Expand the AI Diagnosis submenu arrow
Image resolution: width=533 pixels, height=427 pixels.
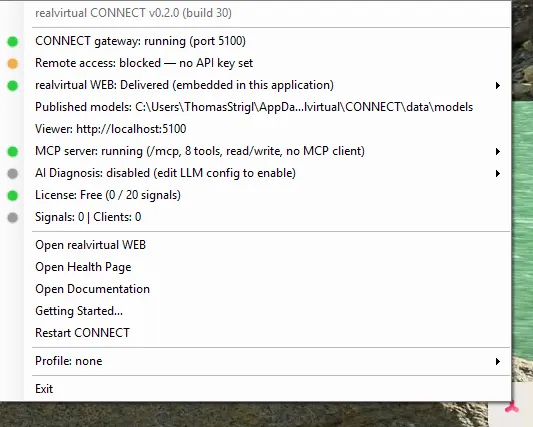(x=498, y=173)
